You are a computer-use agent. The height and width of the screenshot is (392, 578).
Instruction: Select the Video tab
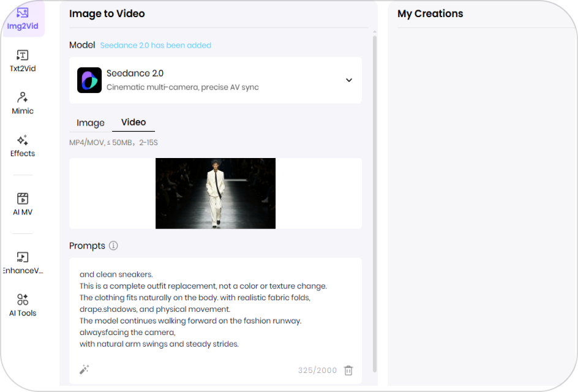133,123
